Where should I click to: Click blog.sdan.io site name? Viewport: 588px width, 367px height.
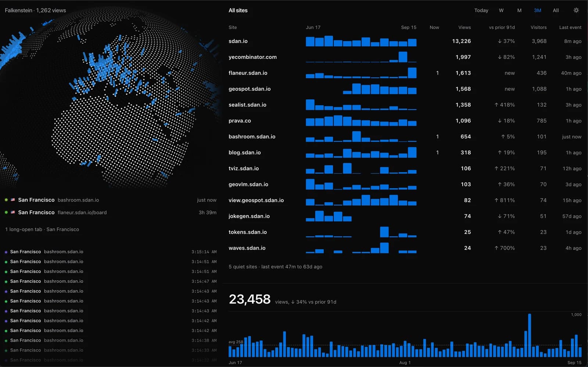[244, 152]
